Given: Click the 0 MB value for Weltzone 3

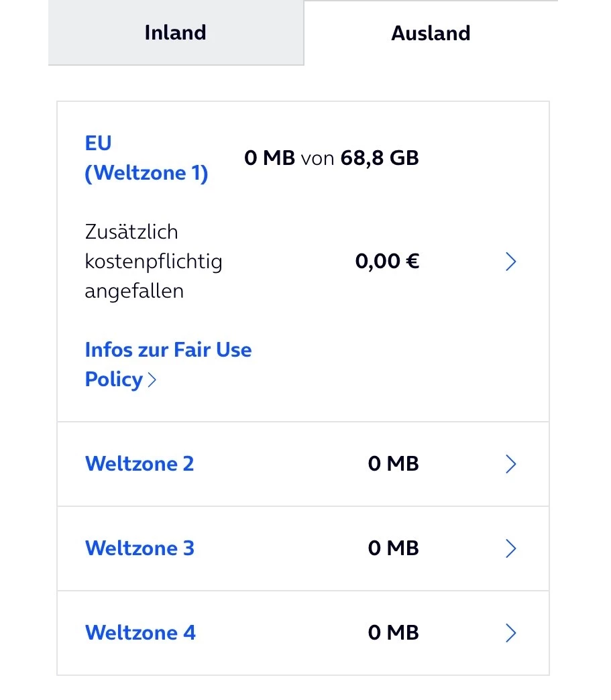Looking at the screenshot, I should click(x=393, y=548).
